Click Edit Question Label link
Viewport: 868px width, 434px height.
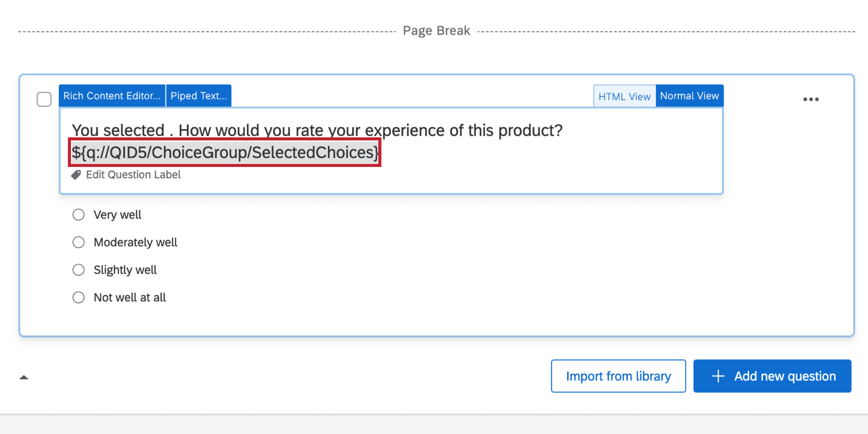(x=133, y=175)
